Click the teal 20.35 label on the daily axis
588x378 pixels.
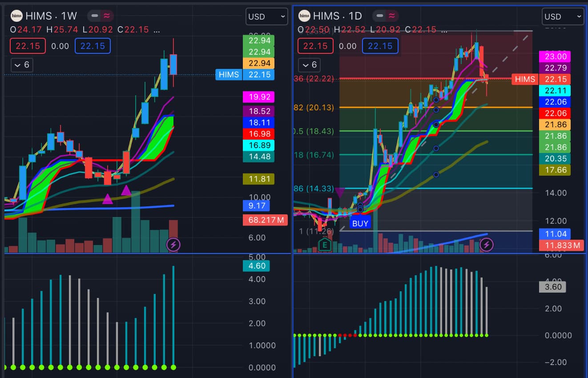point(554,158)
